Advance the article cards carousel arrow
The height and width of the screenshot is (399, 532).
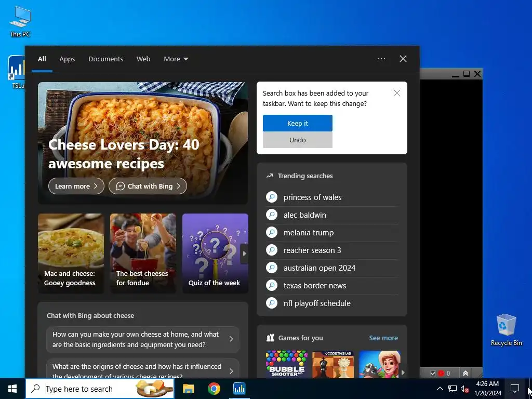point(244,254)
